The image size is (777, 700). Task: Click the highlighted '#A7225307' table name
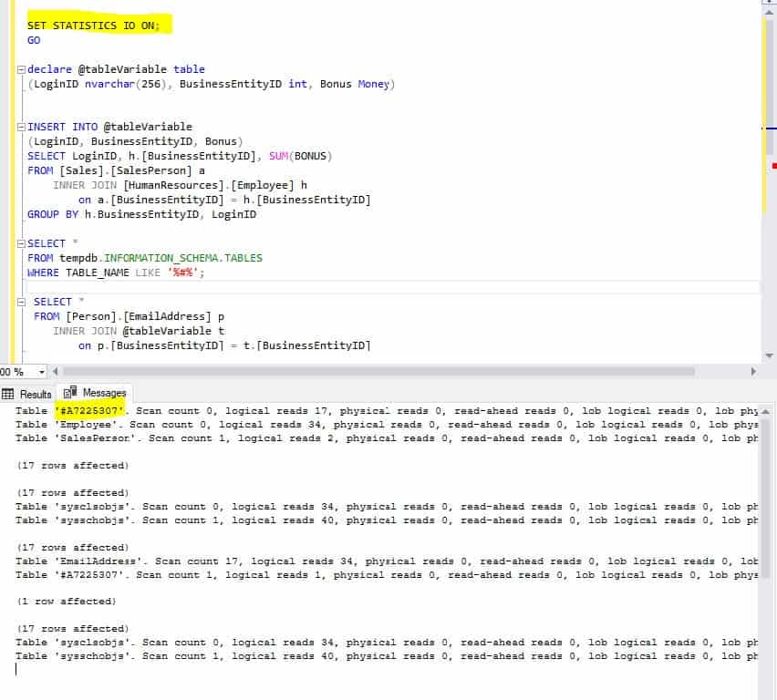[89, 411]
